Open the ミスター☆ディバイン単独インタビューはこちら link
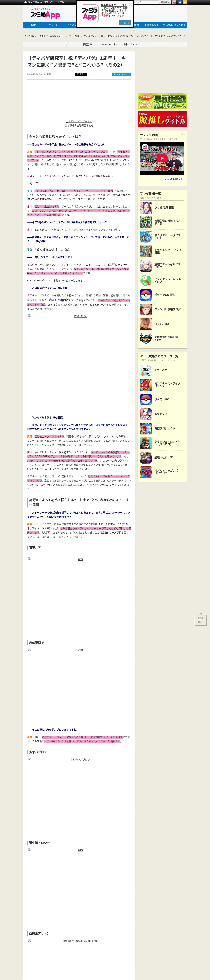This screenshot has height=980, width=210. (x=55, y=280)
